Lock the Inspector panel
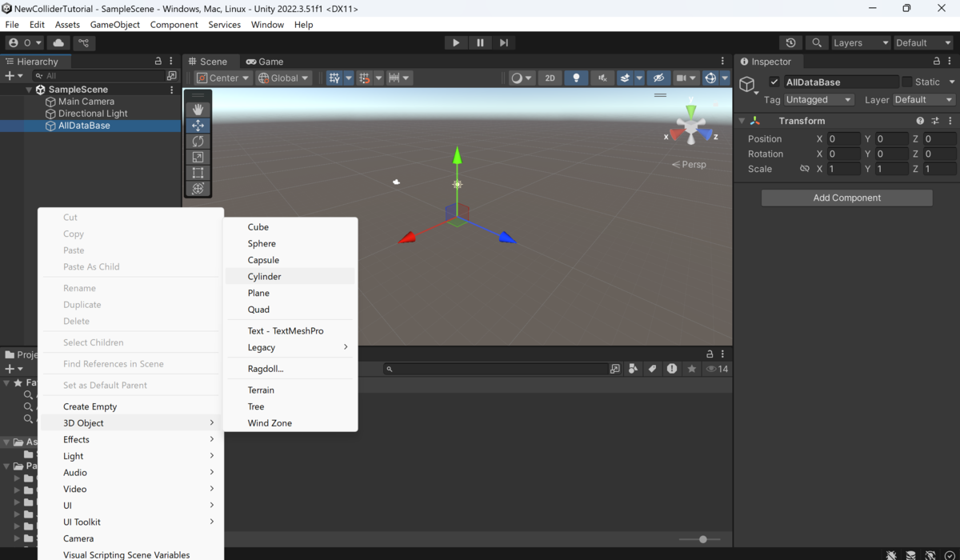The image size is (960, 560). point(937,62)
